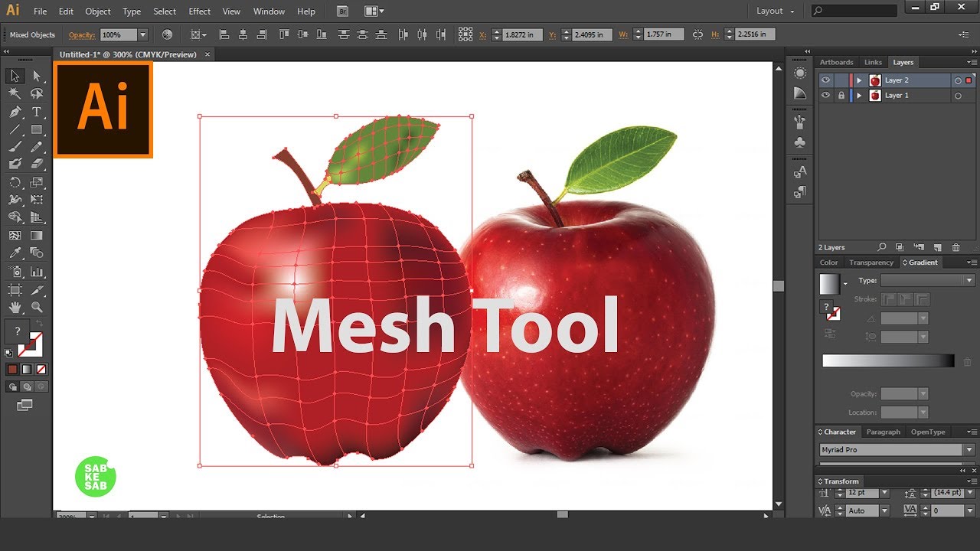Select the Pencil tool
980x551 pixels.
[37, 147]
